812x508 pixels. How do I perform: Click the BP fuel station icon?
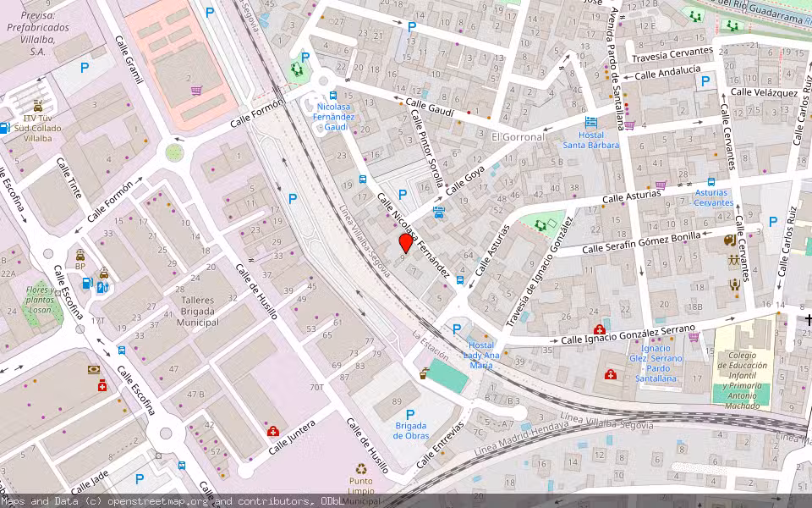tap(86, 284)
